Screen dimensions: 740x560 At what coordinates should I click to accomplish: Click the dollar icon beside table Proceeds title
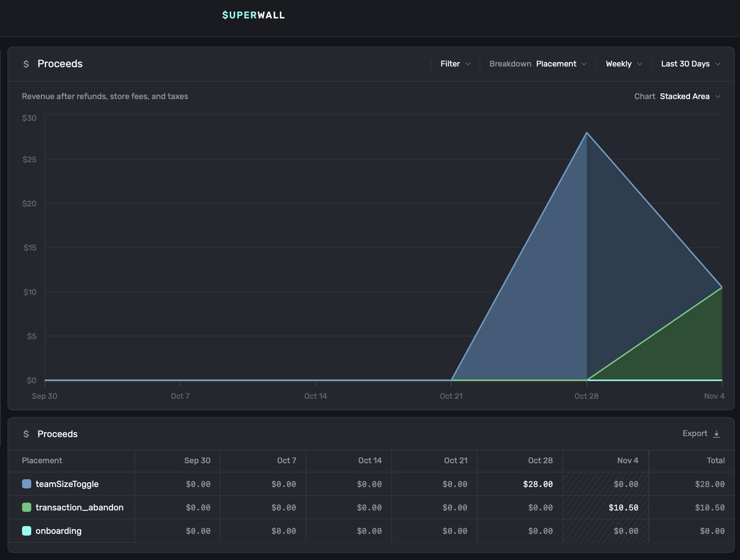click(x=26, y=434)
